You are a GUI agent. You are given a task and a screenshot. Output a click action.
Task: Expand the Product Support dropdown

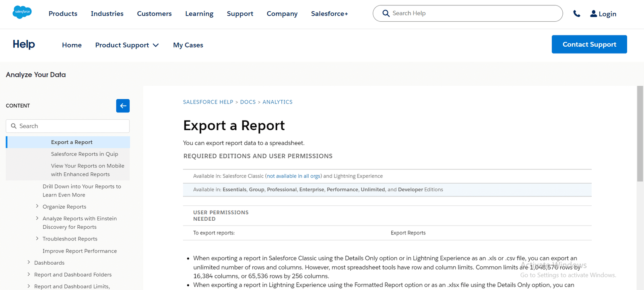[x=127, y=45]
